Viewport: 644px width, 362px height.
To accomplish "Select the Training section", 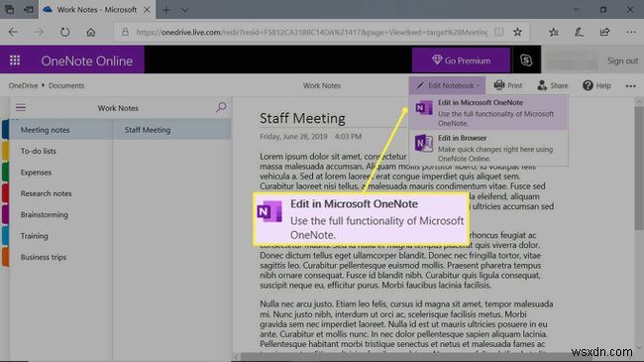I will coord(60,236).
